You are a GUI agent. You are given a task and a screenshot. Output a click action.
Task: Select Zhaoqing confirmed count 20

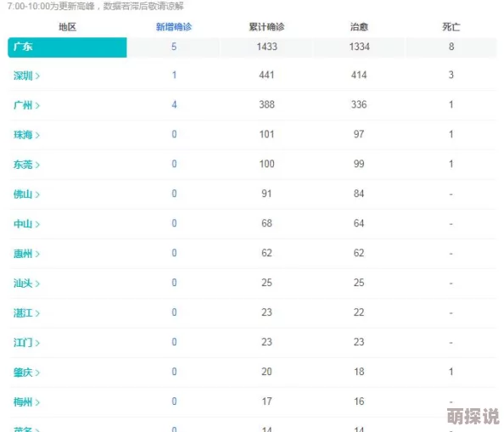point(266,372)
